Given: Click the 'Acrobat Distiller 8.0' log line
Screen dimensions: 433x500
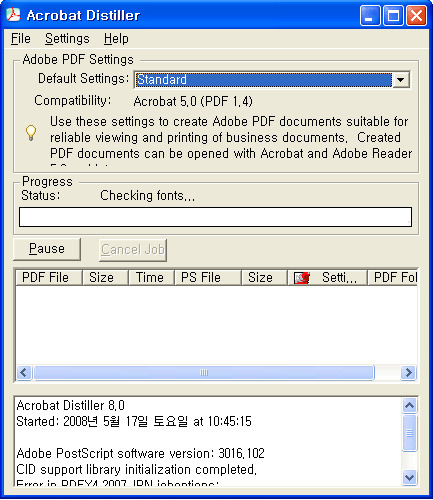Looking at the screenshot, I should point(70,405).
